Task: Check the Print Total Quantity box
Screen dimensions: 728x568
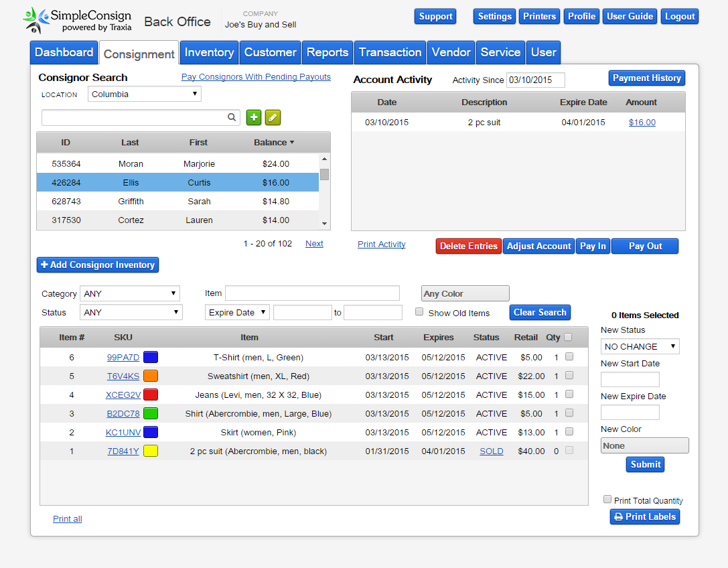Action: pos(607,500)
